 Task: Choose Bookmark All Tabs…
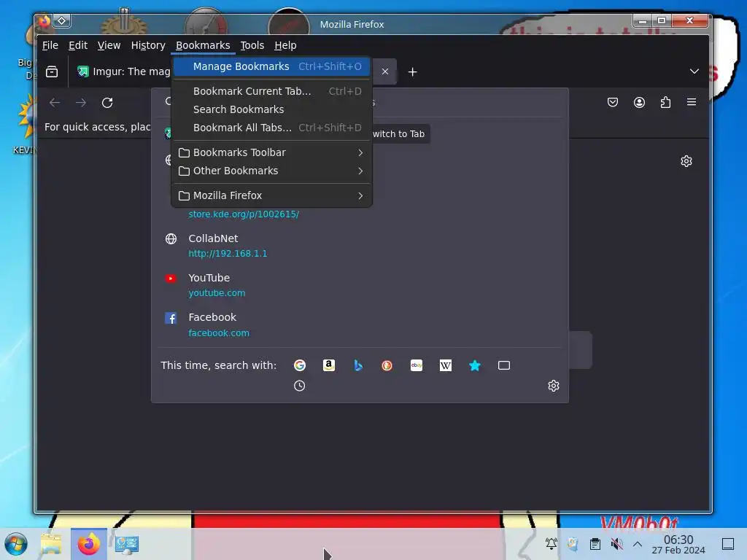click(x=271, y=128)
